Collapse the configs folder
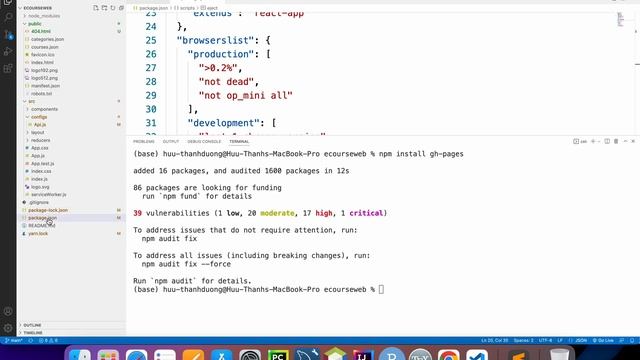Viewport: 640px width, 360px height. [x=39, y=117]
